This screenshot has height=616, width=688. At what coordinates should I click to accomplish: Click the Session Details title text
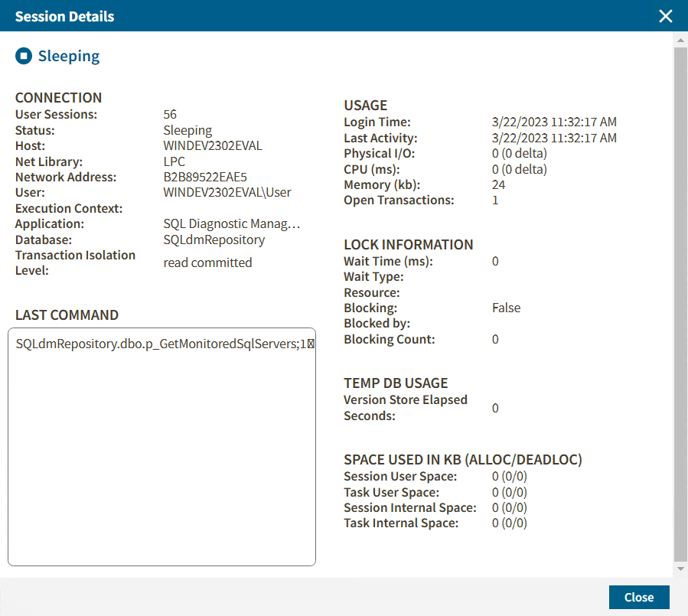point(64,17)
